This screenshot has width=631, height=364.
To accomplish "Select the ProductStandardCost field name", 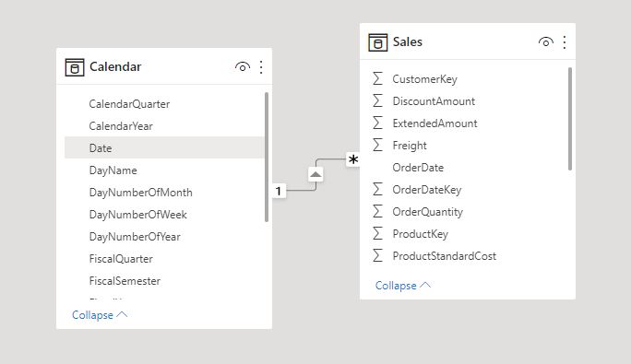I will (x=445, y=256).
